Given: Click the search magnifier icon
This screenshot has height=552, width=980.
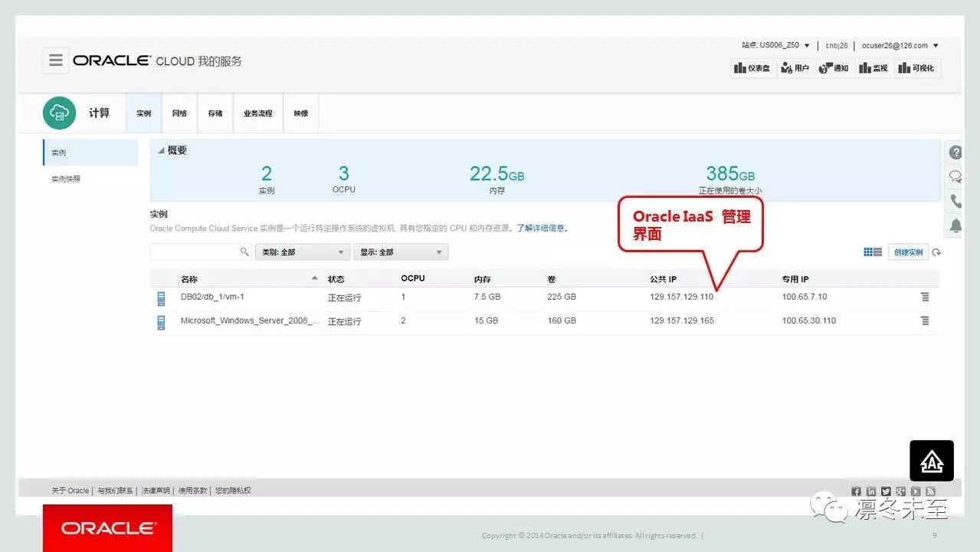Looking at the screenshot, I should pos(244,251).
